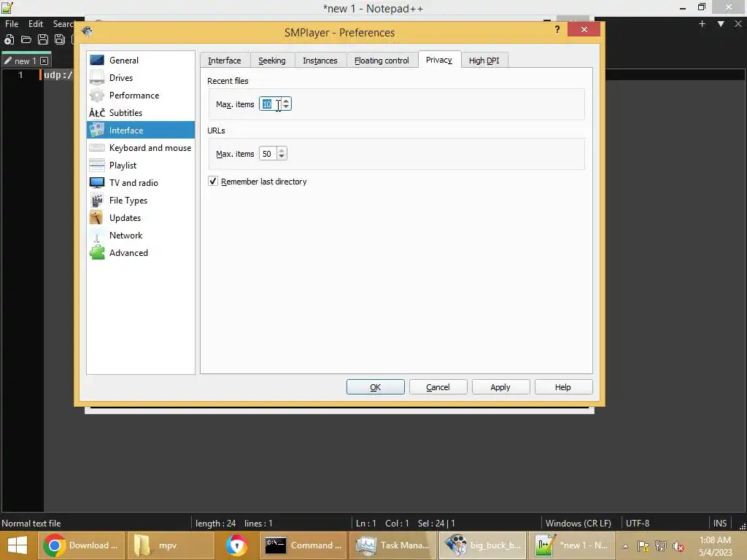Click Notepad++ Save toolbar icon
This screenshot has height=560, width=747.
[x=42, y=39]
